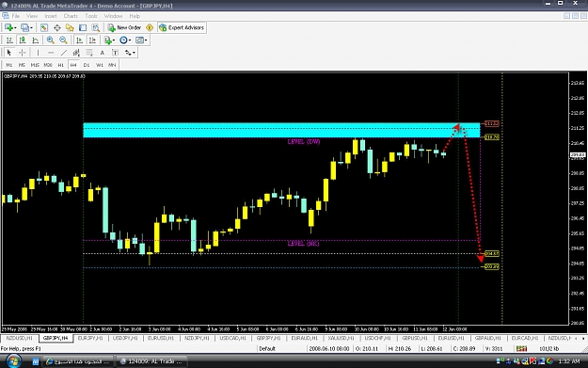The image size is (588, 368).
Task: Click the New Order button
Action: coord(124,27)
